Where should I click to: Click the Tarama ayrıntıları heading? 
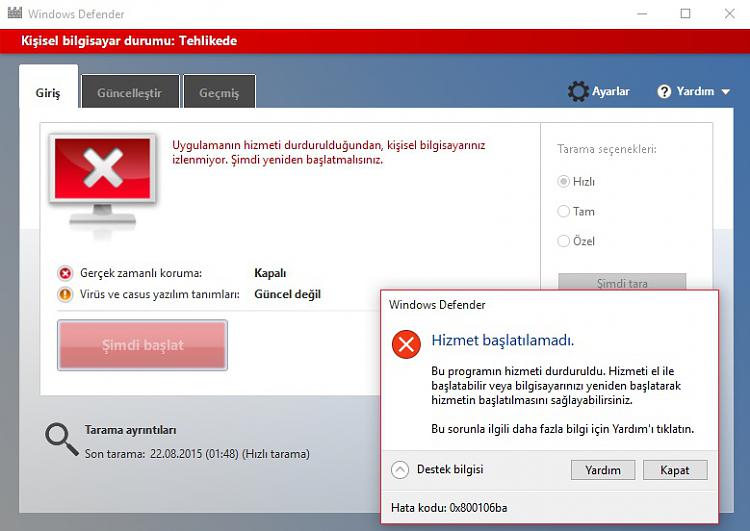(131, 430)
